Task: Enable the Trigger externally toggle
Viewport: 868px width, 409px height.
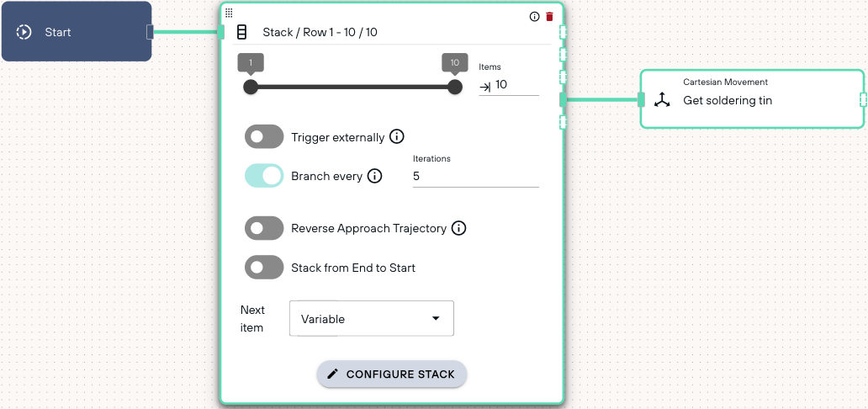Action: tap(264, 137)
